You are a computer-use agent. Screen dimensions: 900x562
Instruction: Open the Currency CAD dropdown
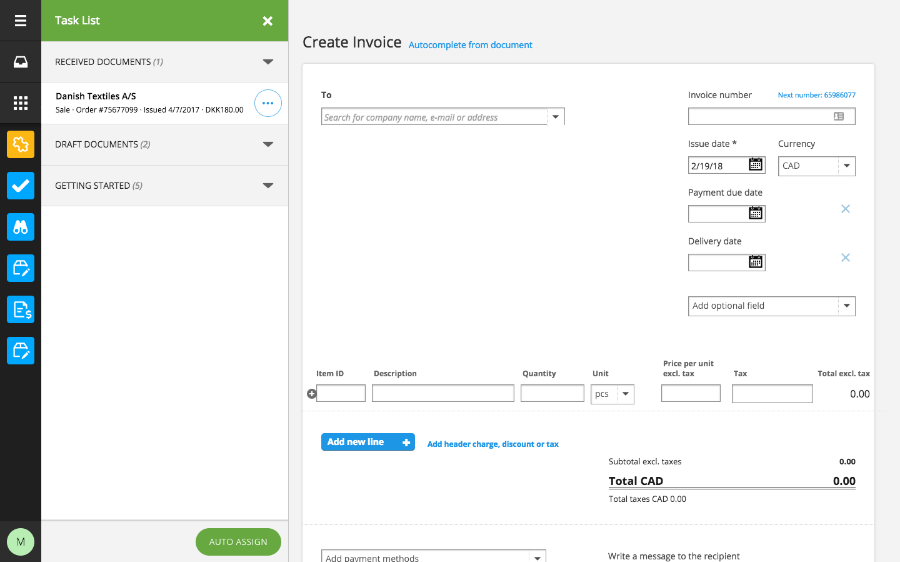817,166
